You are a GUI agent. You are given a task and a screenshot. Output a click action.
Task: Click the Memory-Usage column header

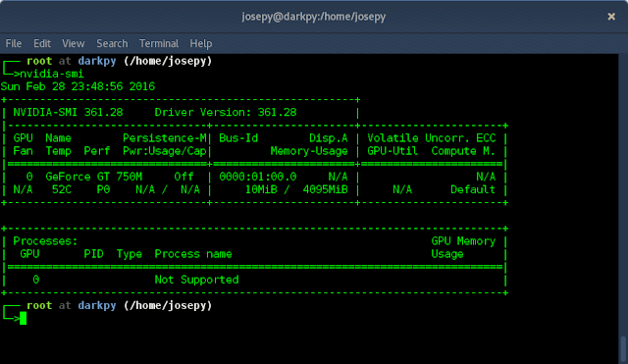[x=309, y=151]
